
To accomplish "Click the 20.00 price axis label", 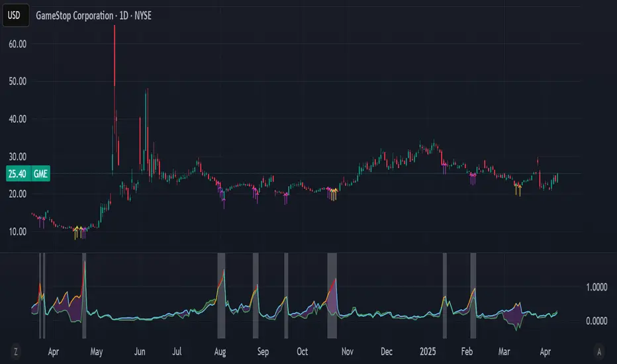I will coord(18,194).
